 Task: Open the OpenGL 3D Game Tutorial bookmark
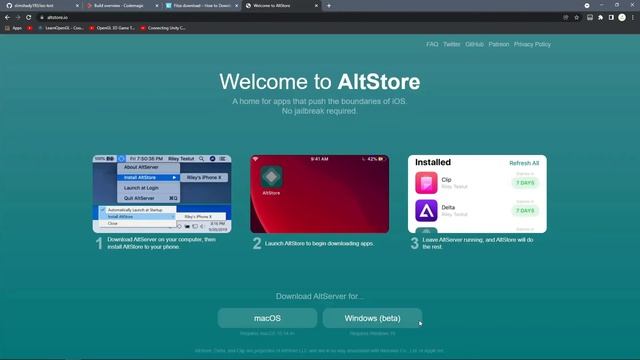coord(112,28)
